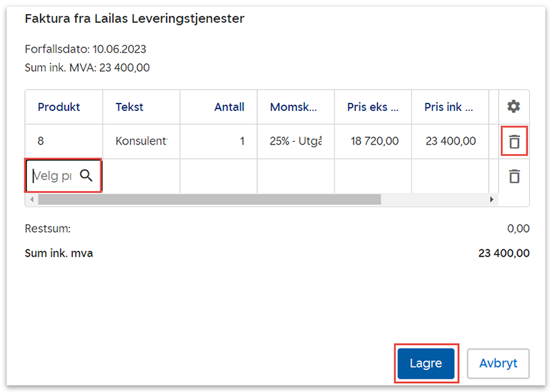
Task: Click the Pris ink column header
Action: coord(448,107)
